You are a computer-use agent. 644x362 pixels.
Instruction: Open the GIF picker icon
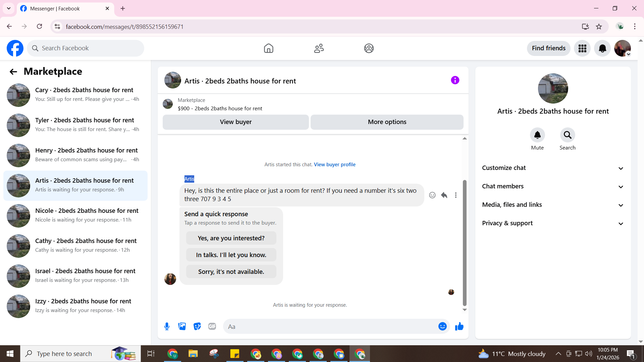[212, 326]
